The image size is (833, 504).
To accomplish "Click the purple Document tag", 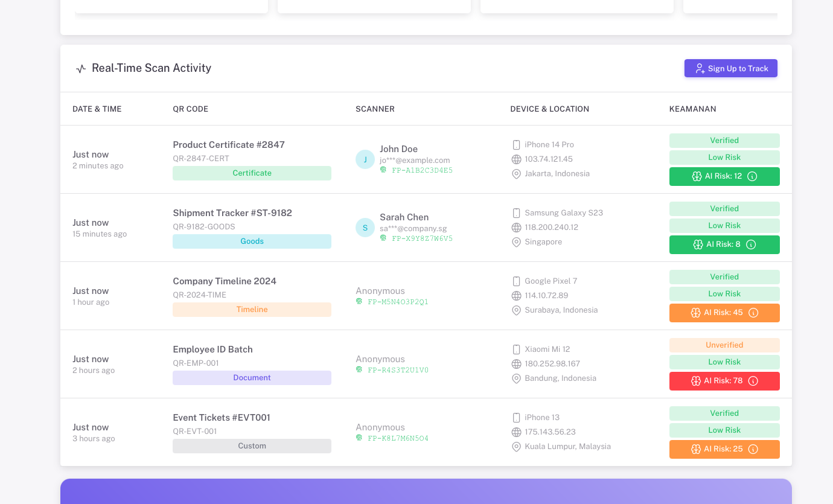I will point(252,378).
